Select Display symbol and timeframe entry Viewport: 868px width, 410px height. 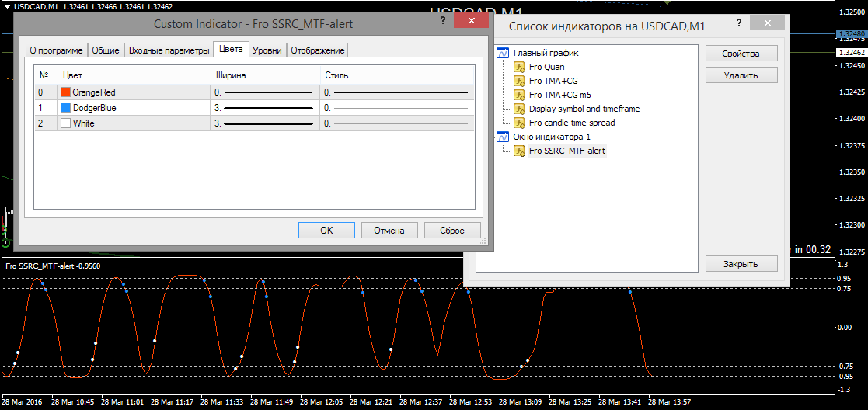(584, 109)
